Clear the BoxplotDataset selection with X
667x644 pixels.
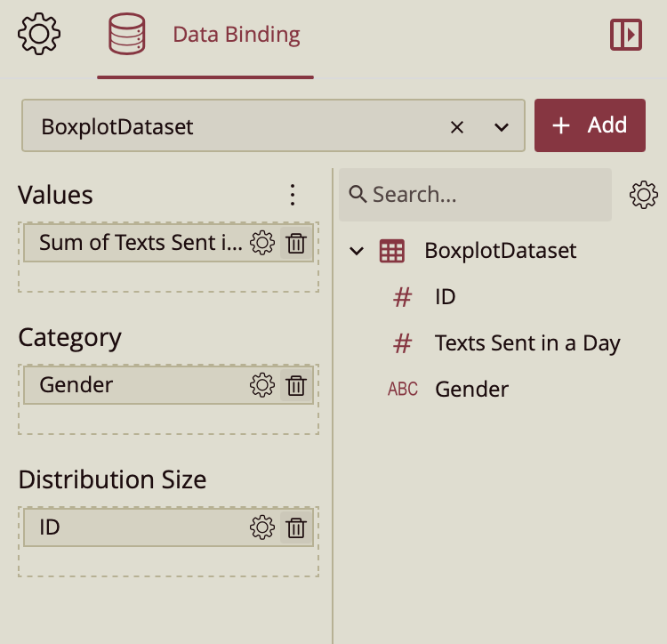457,127
